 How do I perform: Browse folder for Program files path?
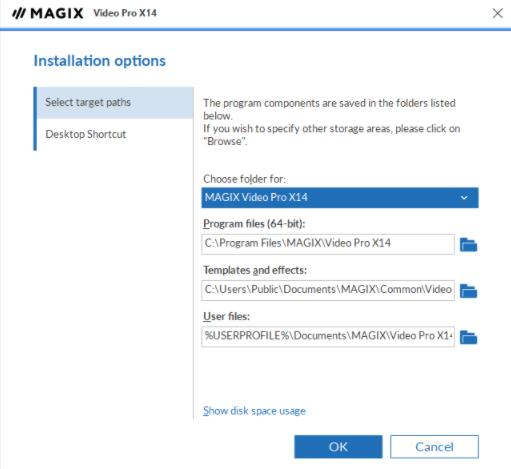click(x=468, y=245)
